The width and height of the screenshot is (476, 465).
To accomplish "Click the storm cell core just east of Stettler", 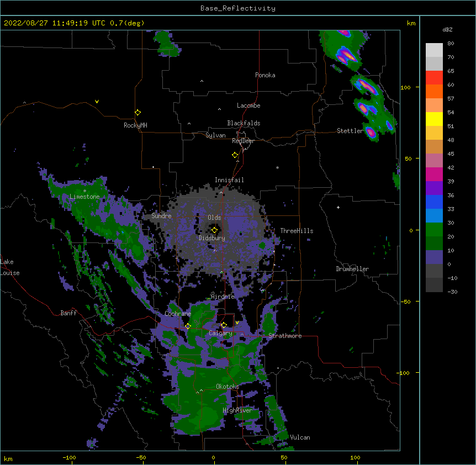I will pyautogui.click(x=371, y=133).
